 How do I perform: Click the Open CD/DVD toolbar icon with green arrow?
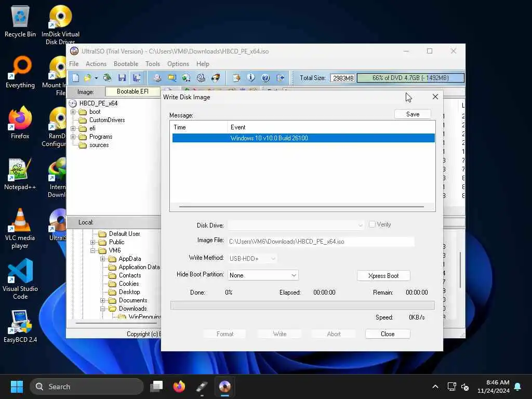click(107, 78)
